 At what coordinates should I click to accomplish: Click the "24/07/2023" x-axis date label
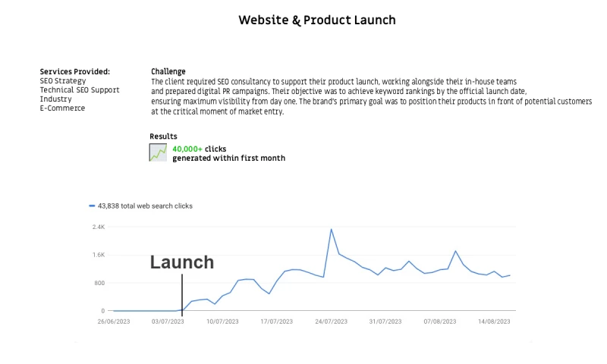[x=331, y=322]
